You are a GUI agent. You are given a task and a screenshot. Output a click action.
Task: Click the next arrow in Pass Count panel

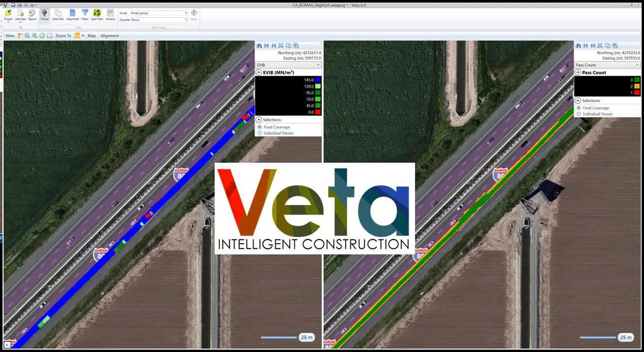[593, 45]
